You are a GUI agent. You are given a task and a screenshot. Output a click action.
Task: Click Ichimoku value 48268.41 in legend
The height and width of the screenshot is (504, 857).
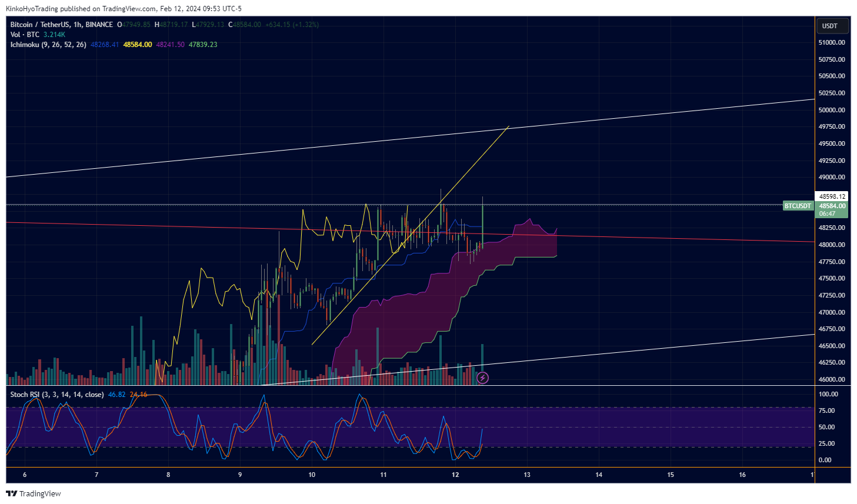click(105, 45)
